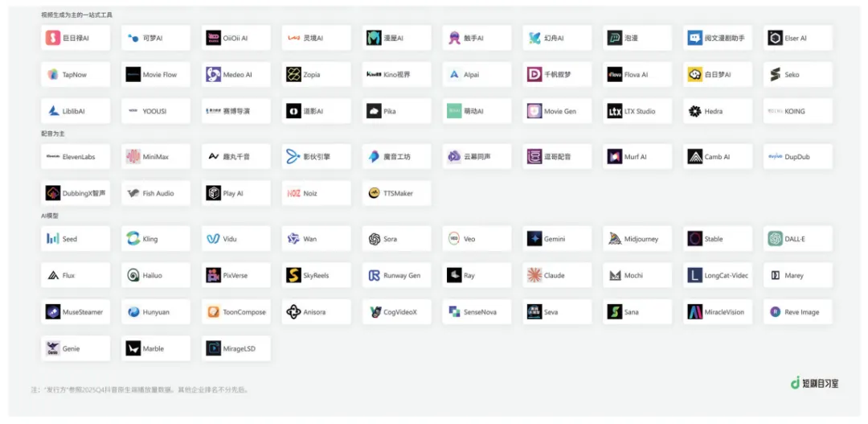This screenshot has height=424, width=868.
Task: Click the OiiOii AI logo icon
Action: [214, 38]
